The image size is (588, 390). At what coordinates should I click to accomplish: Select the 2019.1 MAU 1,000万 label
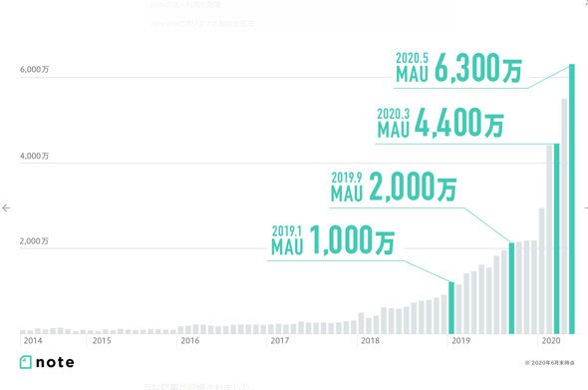point(333,240)
